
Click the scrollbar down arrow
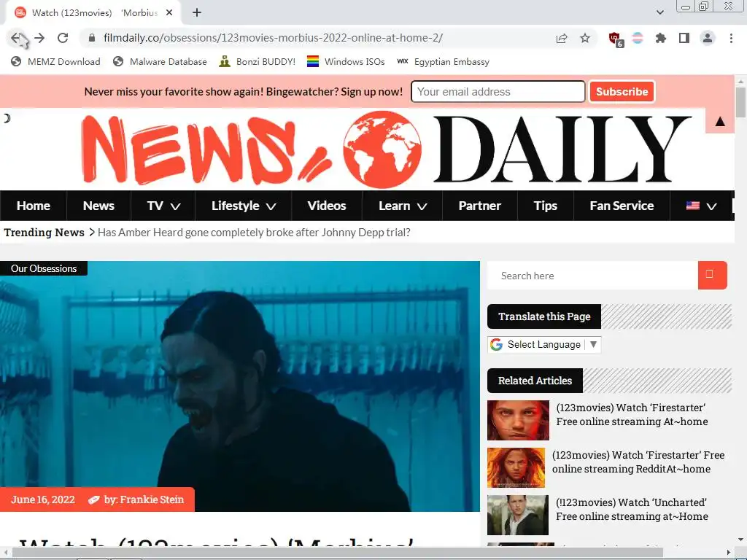tap(740, 540)
